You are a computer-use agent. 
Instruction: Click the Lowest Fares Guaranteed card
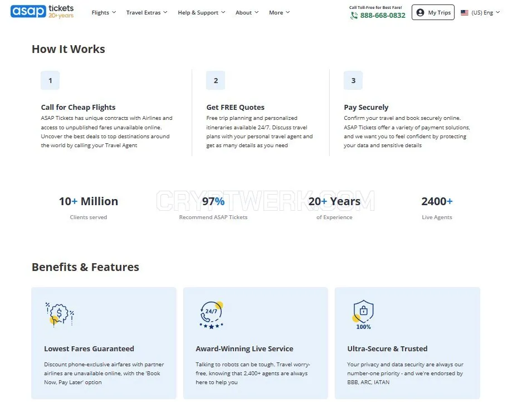tap(104, 343)
